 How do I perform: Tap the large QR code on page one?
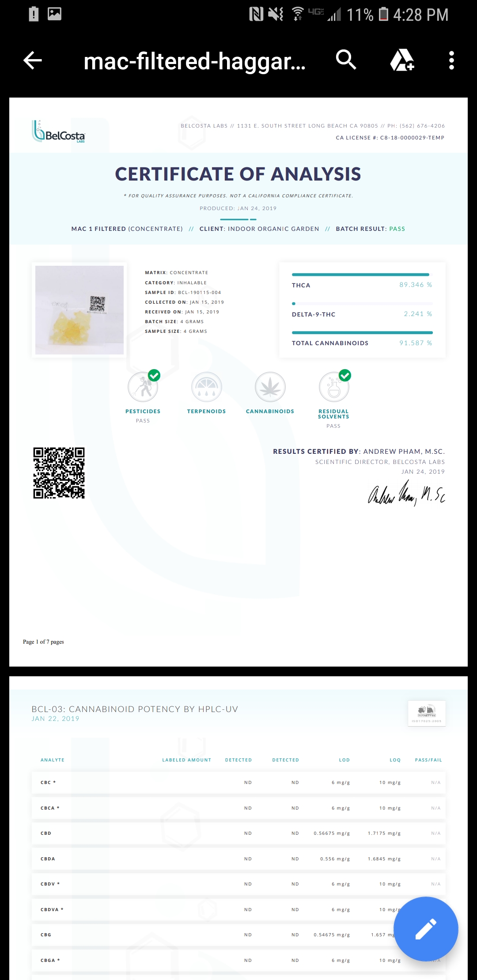(59, 473)
